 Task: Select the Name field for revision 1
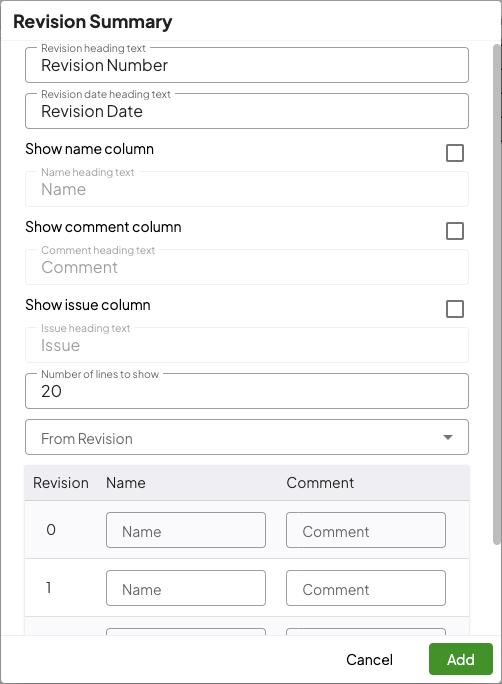coord(186,588)
